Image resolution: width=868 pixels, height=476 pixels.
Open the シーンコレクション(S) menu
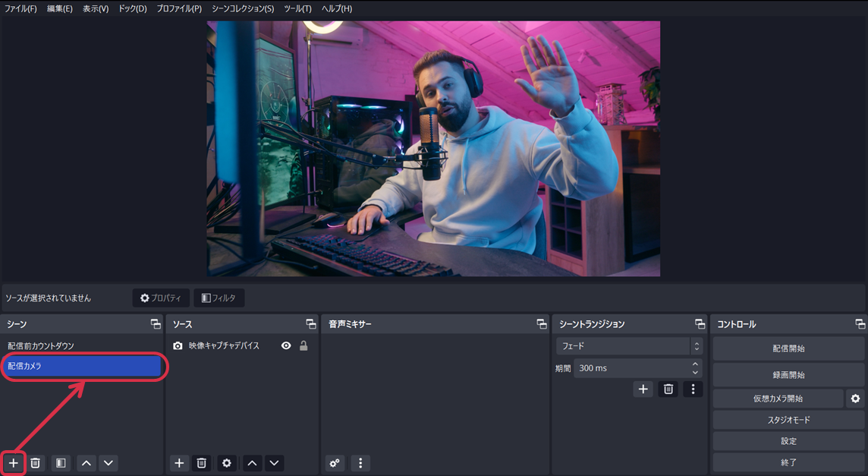click(242, 8)
